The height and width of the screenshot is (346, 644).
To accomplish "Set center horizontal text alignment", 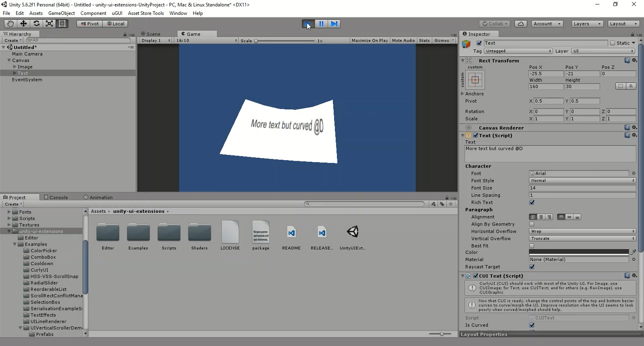I will click(x=541, y=217).
